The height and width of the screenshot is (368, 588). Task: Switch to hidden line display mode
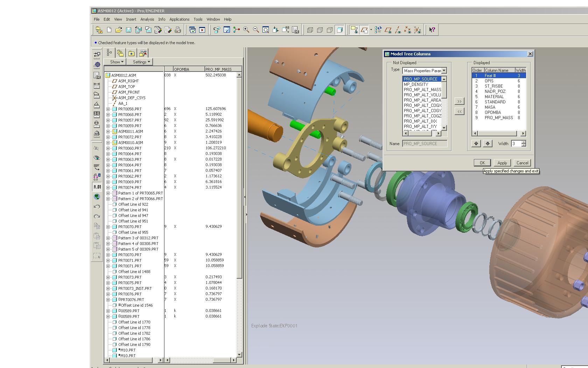320,30
